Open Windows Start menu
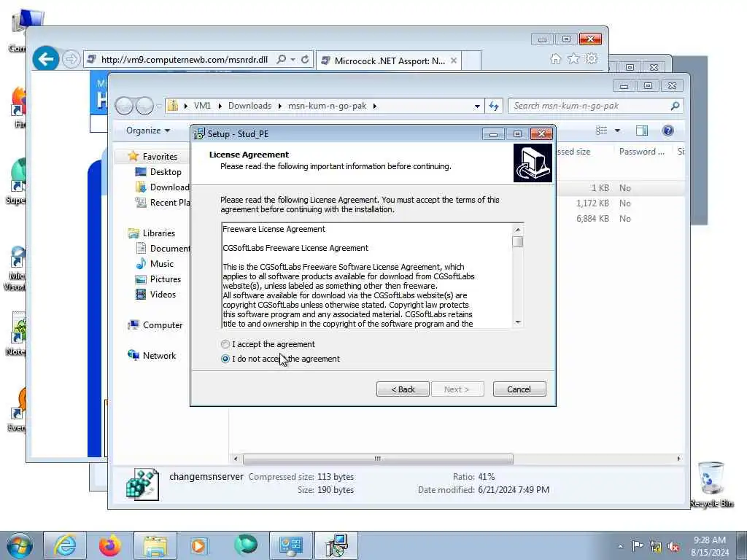Viewport: 747px width, 560px height. click(x=20, y=545)
